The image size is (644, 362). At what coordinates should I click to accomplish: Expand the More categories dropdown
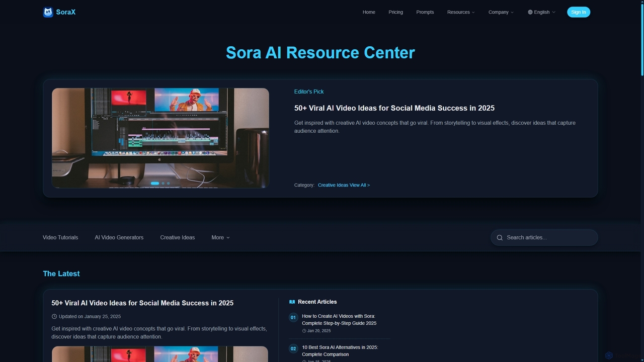click(x=220, y=237)
